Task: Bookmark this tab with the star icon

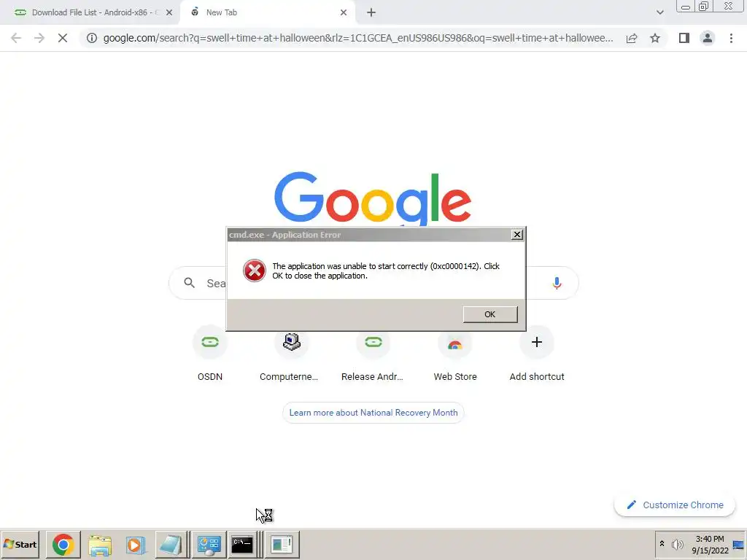Action: pyautogui.click(x=655, y=38)
